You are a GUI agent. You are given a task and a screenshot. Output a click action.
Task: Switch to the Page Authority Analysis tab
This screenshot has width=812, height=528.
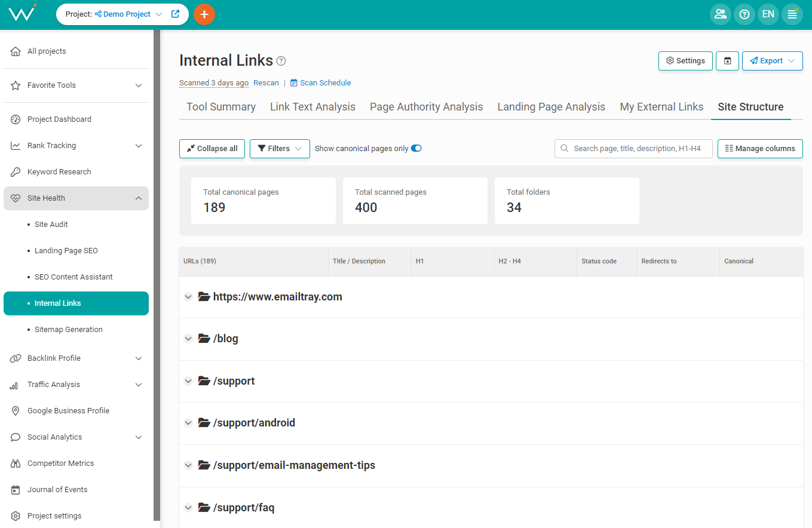click(x=427, y=107)
